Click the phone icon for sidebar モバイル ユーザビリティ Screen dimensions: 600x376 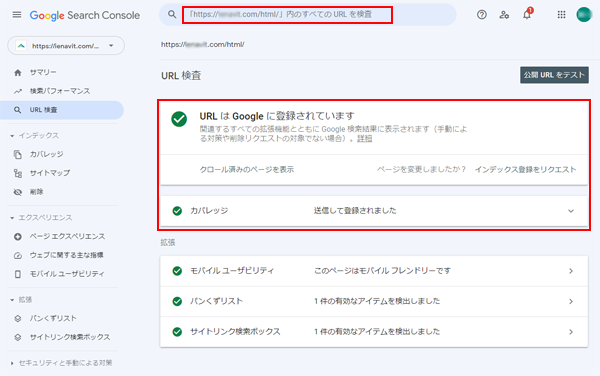pyautogui.click(x=18, y=274)
